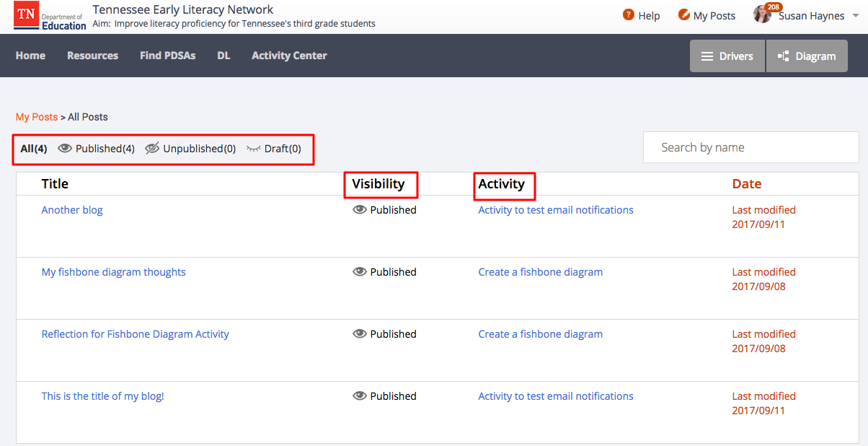Image resolution: width=868 pixels, height=446 pixels.
Task: Filter by Draft(0) posts
Action: tap(274, 149)
